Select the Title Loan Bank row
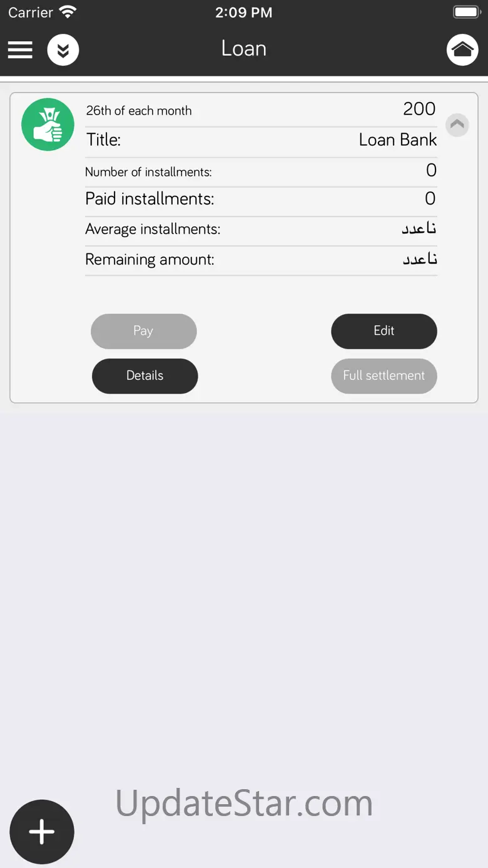 pos(261,140)
